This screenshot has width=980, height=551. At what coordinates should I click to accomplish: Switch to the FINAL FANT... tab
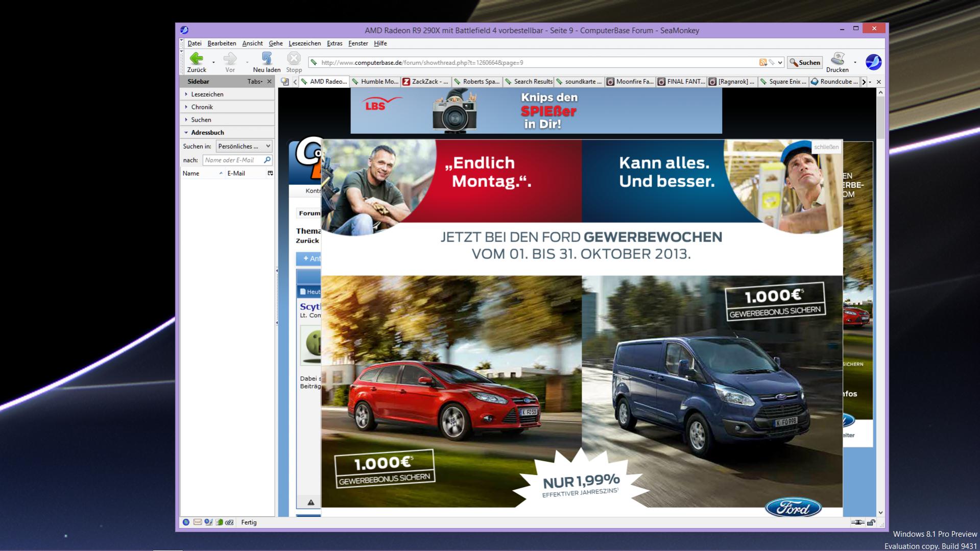pos(681,82)
